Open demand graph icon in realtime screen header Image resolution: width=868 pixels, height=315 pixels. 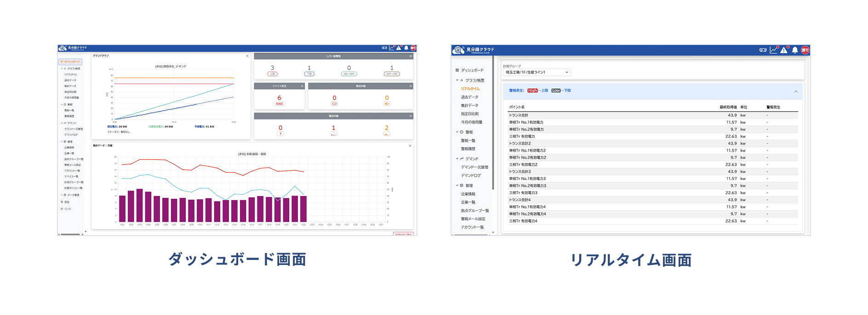(x=774, y=50)
